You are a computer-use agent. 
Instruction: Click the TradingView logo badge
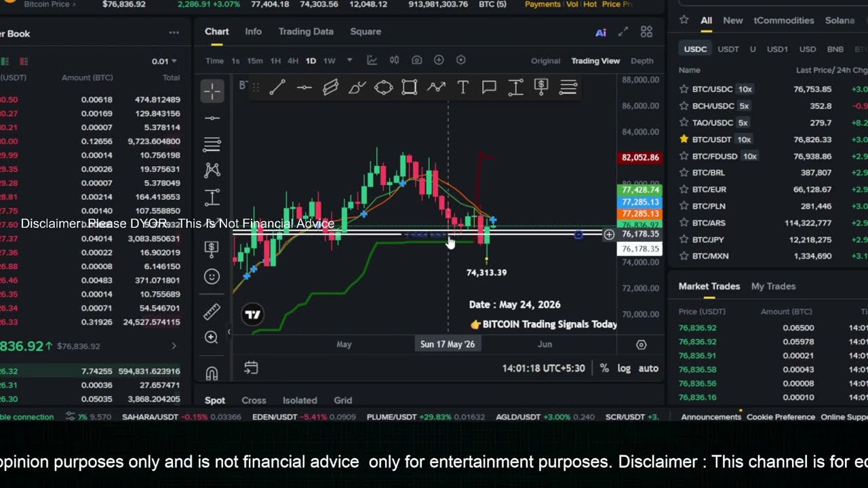coord(253,314)
